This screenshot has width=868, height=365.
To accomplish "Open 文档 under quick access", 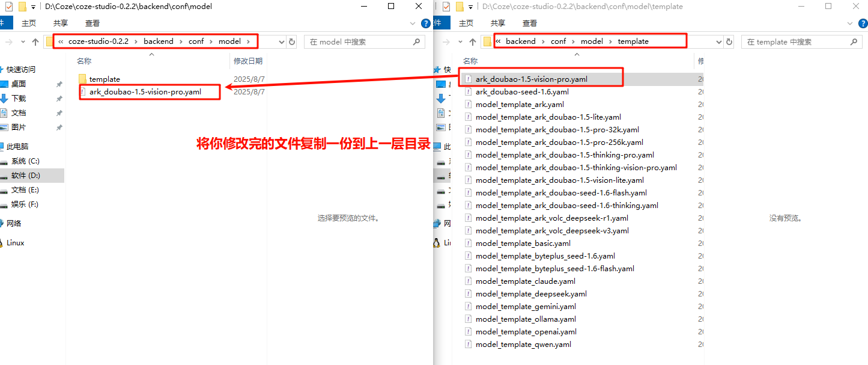I will coord(18,113).
